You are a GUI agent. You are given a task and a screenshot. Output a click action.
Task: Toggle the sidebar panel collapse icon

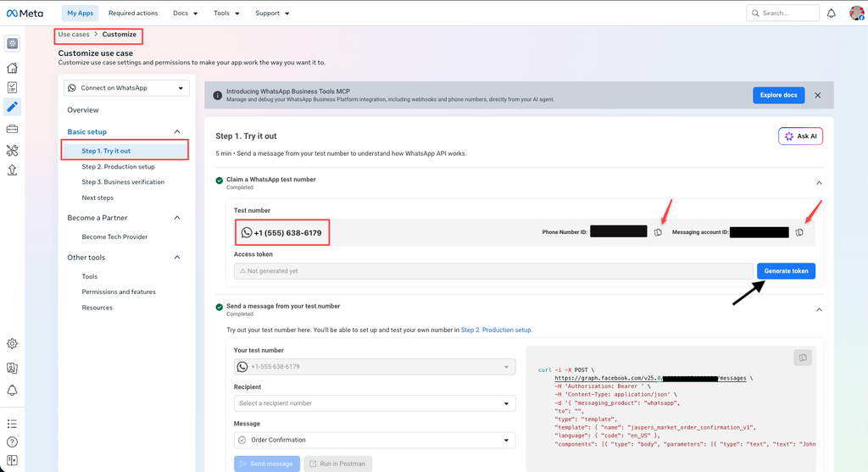[x=12, y=460]
